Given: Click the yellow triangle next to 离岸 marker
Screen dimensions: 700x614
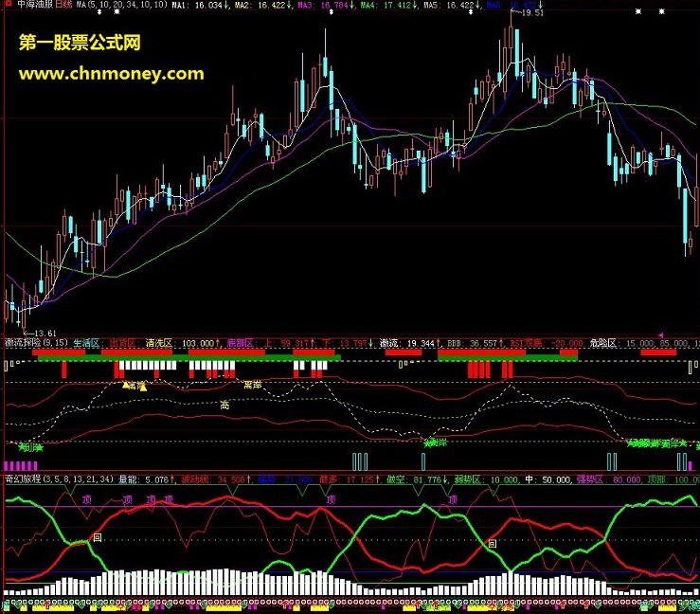Looking at the screenshot, I should tap(126, 385).
